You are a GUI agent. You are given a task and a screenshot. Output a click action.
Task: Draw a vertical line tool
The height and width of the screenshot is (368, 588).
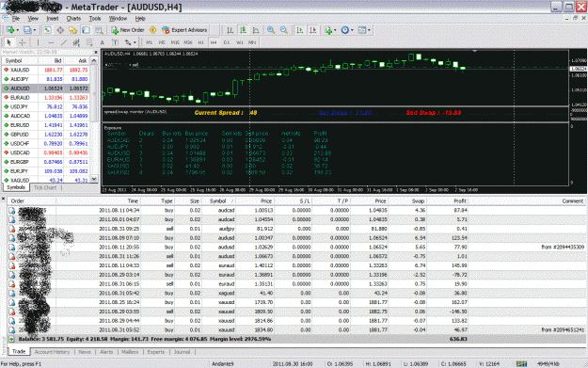coord(38,42)
